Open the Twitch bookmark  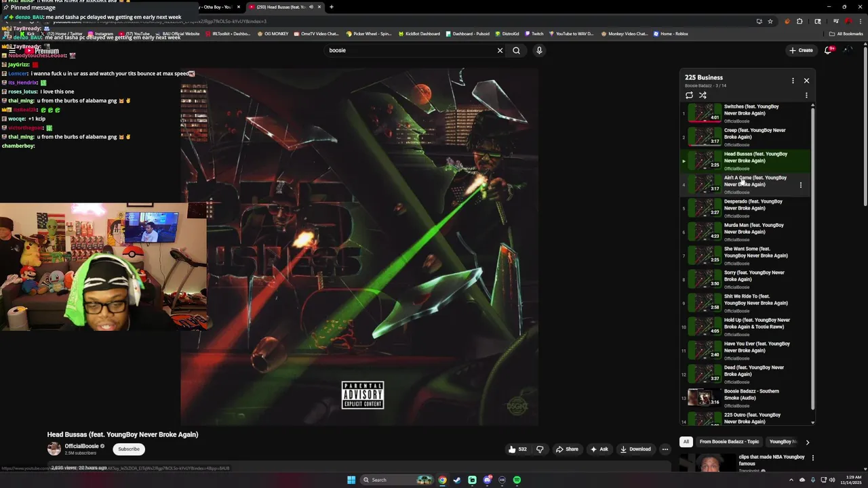point(534,33)
